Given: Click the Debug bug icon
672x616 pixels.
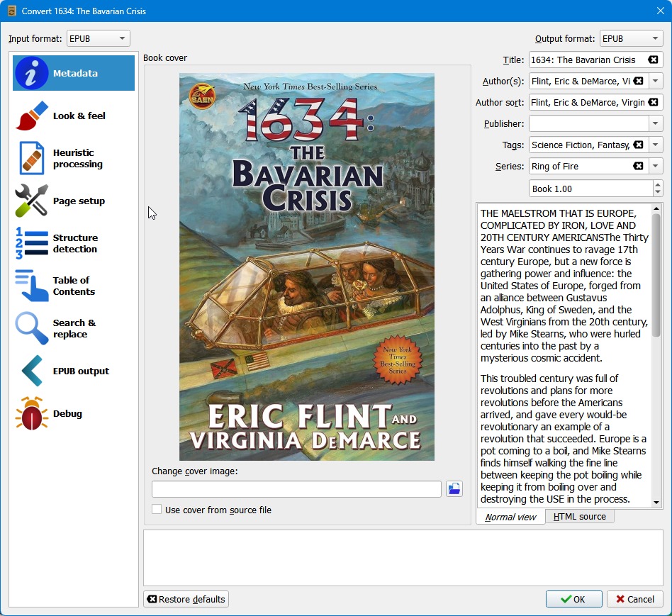Looking at the screenshot, I should 31,413.
